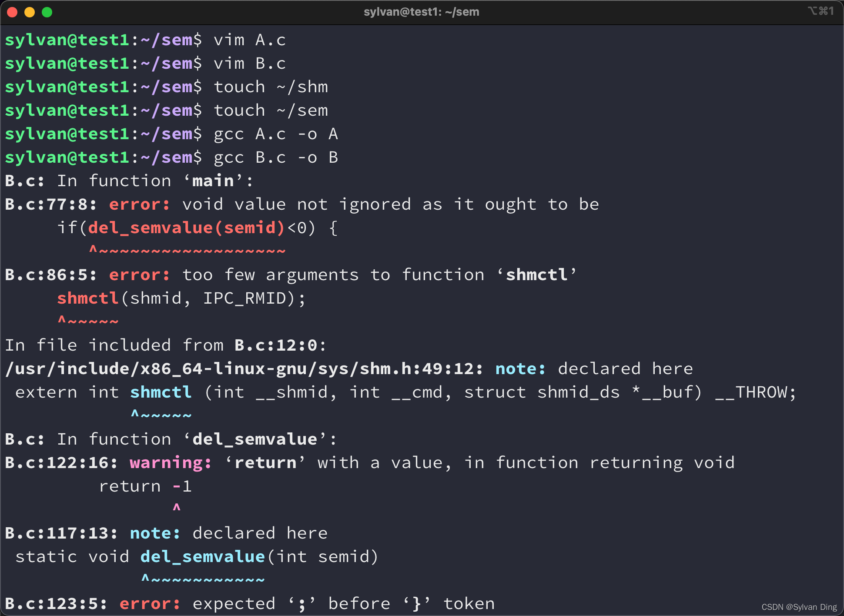Screen dimensions: 844x616
Task: Click the red close window button
Action: point(12,12)
